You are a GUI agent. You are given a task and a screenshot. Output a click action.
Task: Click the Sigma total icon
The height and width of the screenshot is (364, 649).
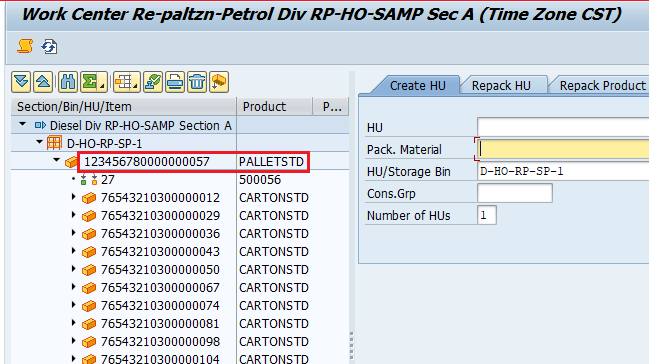[90, 82]
